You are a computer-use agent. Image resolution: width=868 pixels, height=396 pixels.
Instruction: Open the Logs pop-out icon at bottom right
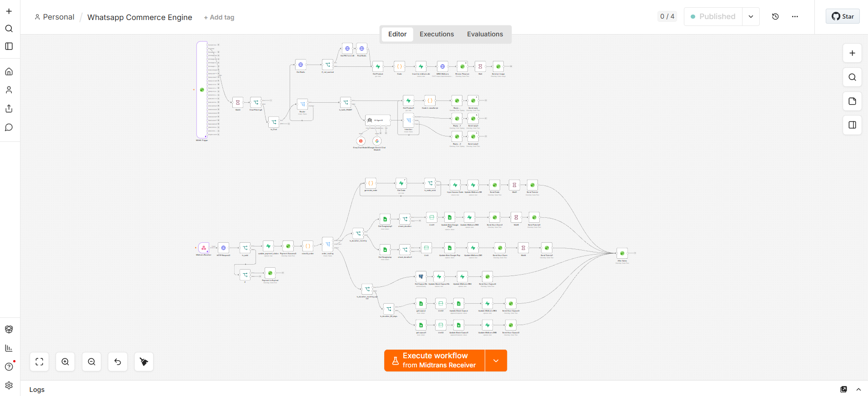point(843,389)
